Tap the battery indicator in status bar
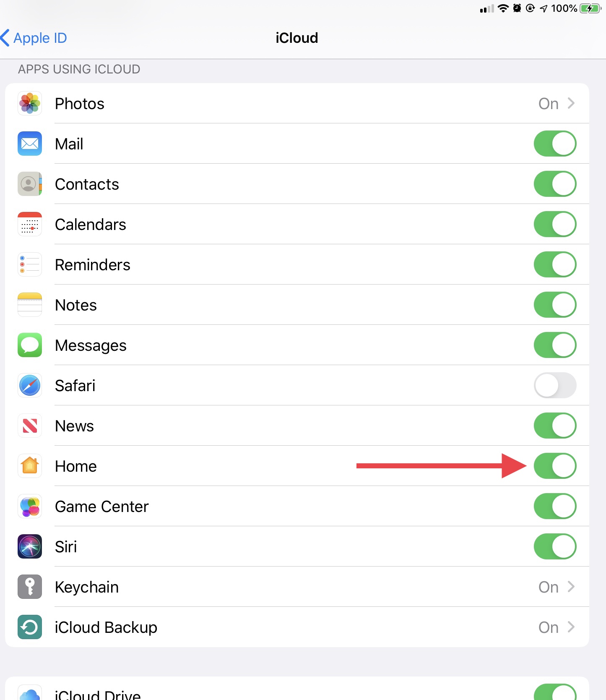The height and width of the screenshot is (700, 606). [x=590, y=8]
